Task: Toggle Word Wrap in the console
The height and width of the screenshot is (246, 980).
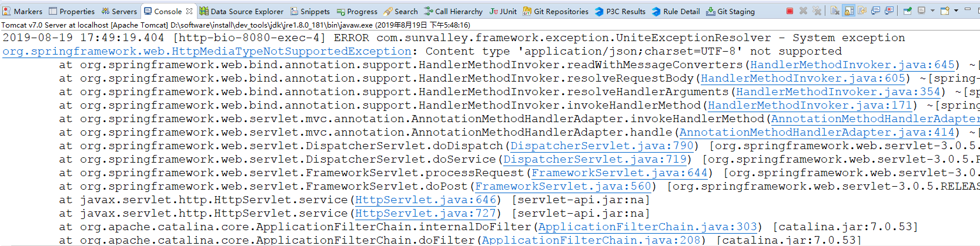Action: (862, 11)
